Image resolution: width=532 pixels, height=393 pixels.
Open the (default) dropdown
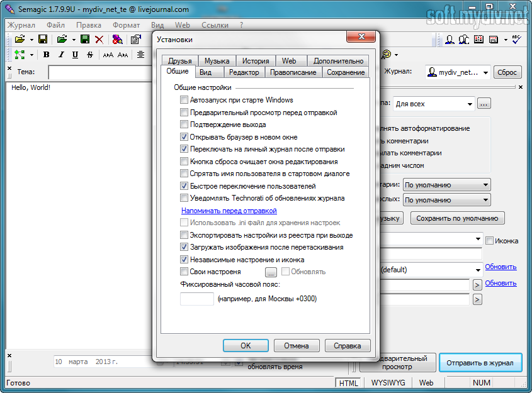click(431, 270)
